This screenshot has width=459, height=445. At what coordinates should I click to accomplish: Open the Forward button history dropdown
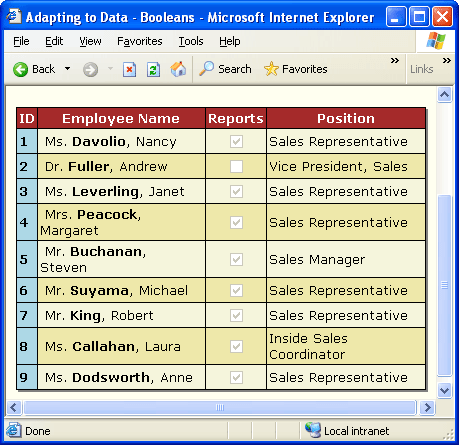[x=110, y=69]
